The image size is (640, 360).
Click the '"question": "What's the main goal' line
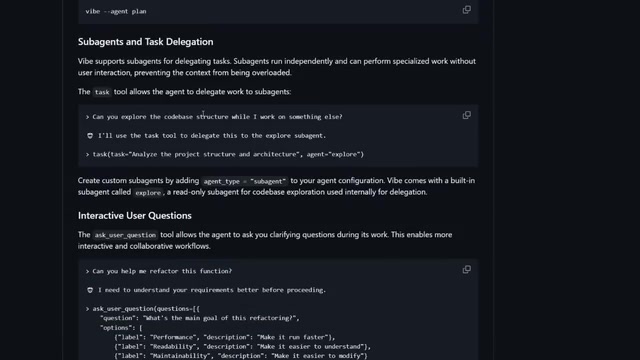coord(200,318)
